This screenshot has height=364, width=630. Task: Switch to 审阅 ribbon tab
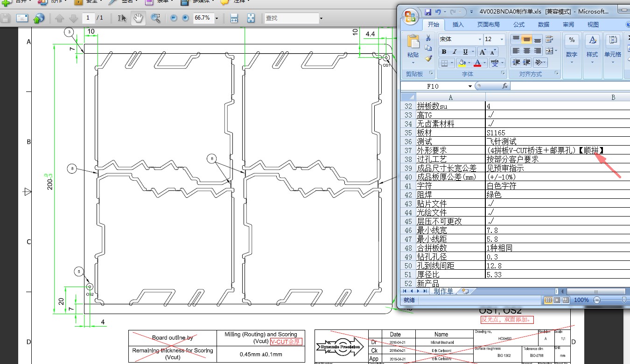click(568, 25)
